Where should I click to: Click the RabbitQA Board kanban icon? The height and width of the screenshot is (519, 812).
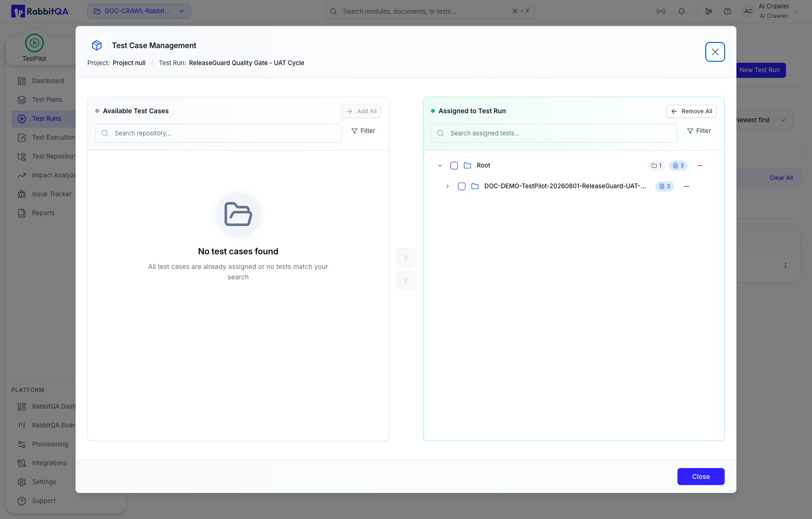pyautogui.click(x=22, y=426)
